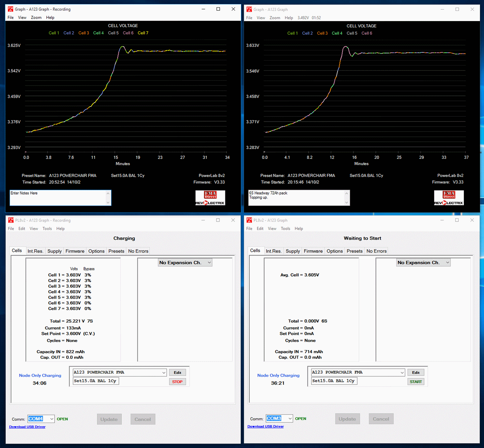Click the Enter Notes Here text box
Viewport: 484px width, 448px height.
(58, 198)
